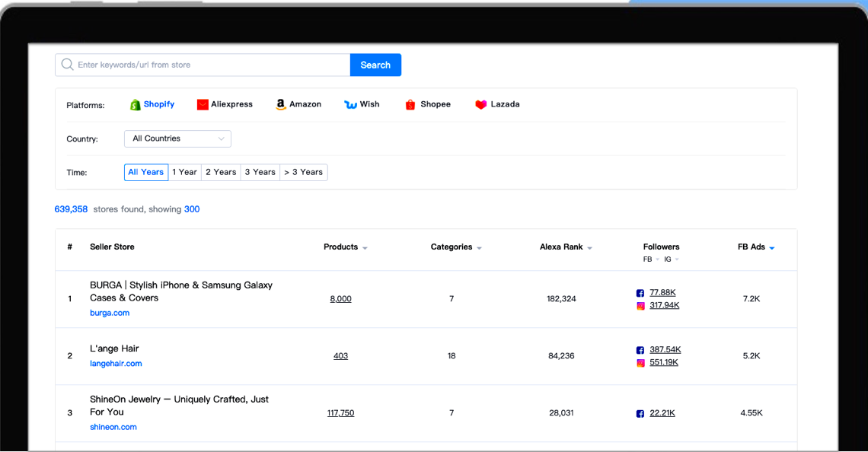
Task: Sort by Categories column arrow
Action: (480, 248)
